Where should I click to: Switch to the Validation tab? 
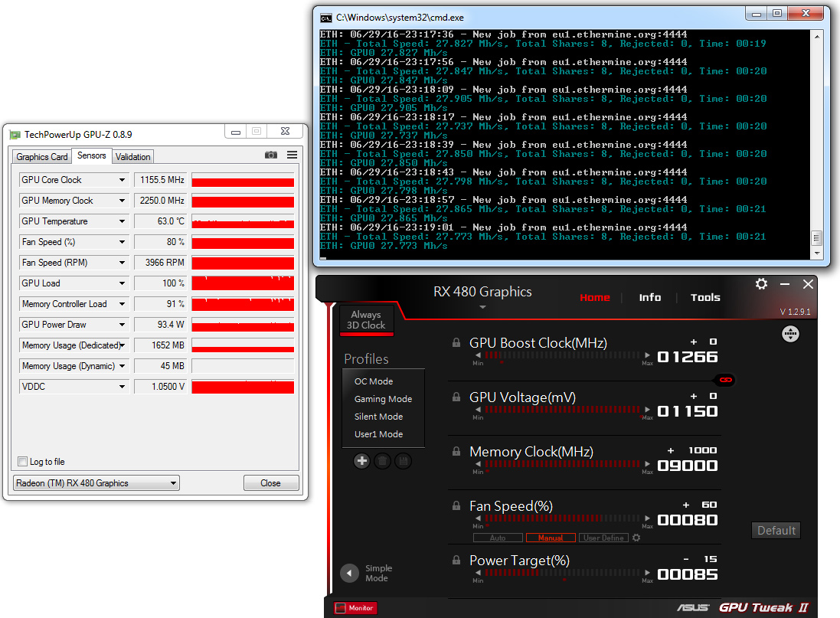pos(132,156)
